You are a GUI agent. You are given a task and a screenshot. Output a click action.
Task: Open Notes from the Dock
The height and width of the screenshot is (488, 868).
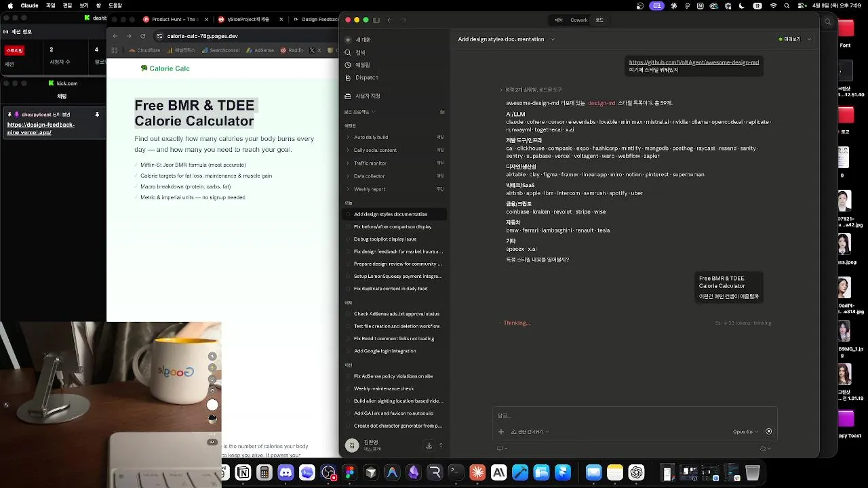tap(615, 473)
